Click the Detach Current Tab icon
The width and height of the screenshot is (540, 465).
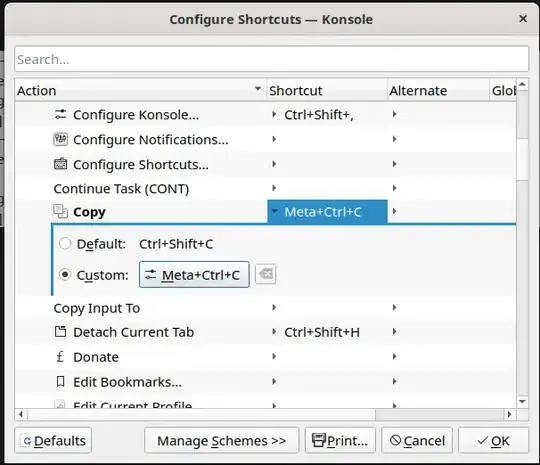(x=60, y=332)
